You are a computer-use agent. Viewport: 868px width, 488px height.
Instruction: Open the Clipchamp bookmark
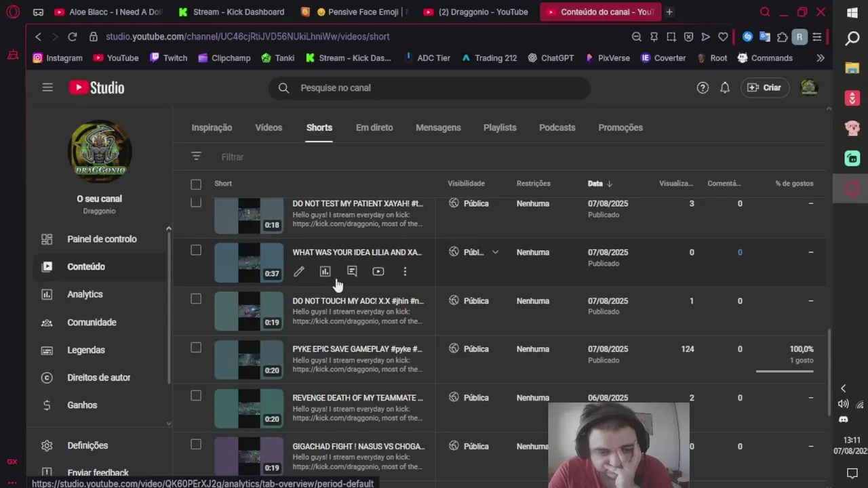coord(224,58)
